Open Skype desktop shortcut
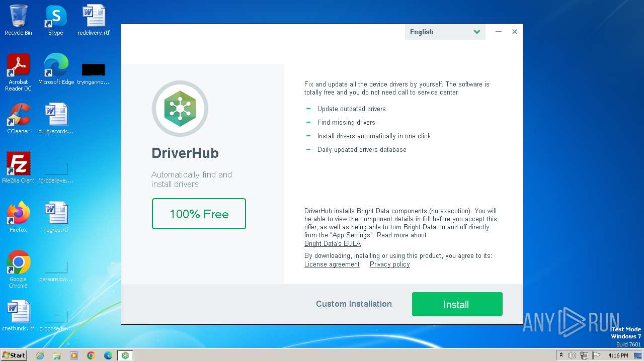644x362 pixels. point(56,20)
